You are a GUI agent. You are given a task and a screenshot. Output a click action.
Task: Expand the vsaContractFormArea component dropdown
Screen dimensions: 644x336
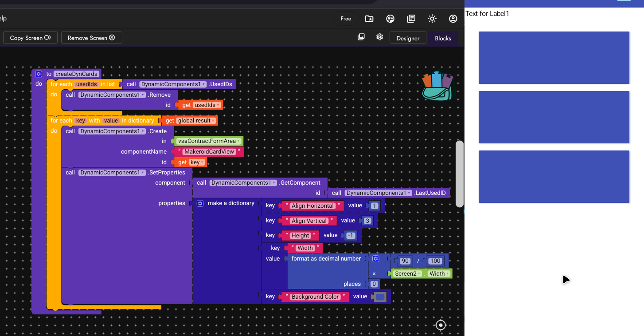[239, 141]
